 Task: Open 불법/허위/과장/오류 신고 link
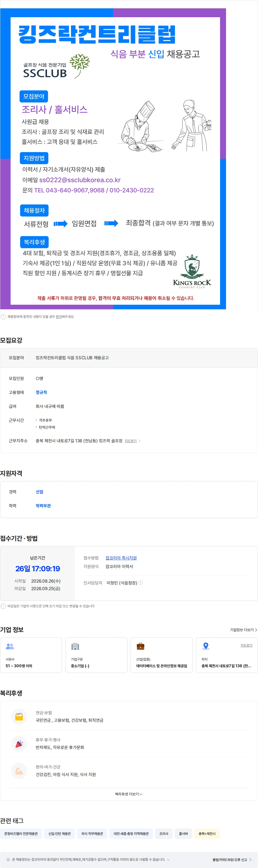[230, 860]
